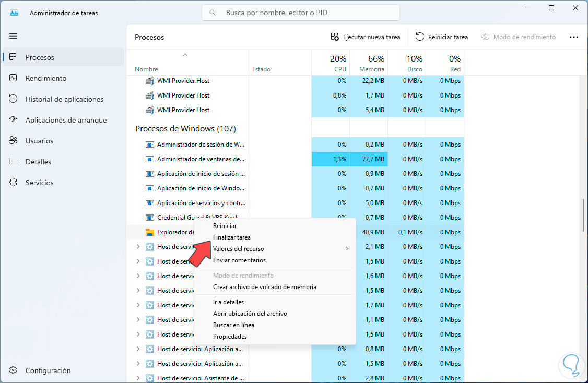Click the icon of Administrador de sesión de W...
This screenshot has height=383, width=588.
150,145
